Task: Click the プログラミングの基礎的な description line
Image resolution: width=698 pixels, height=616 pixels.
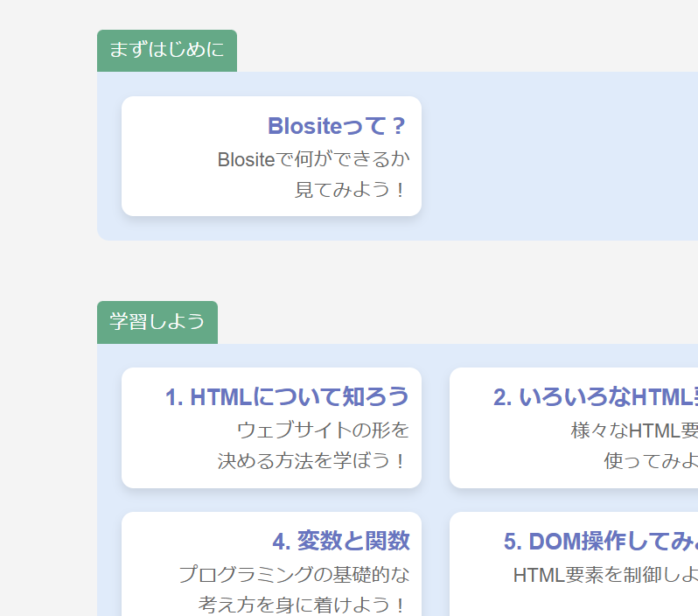Action: click(x=293, y=575)
